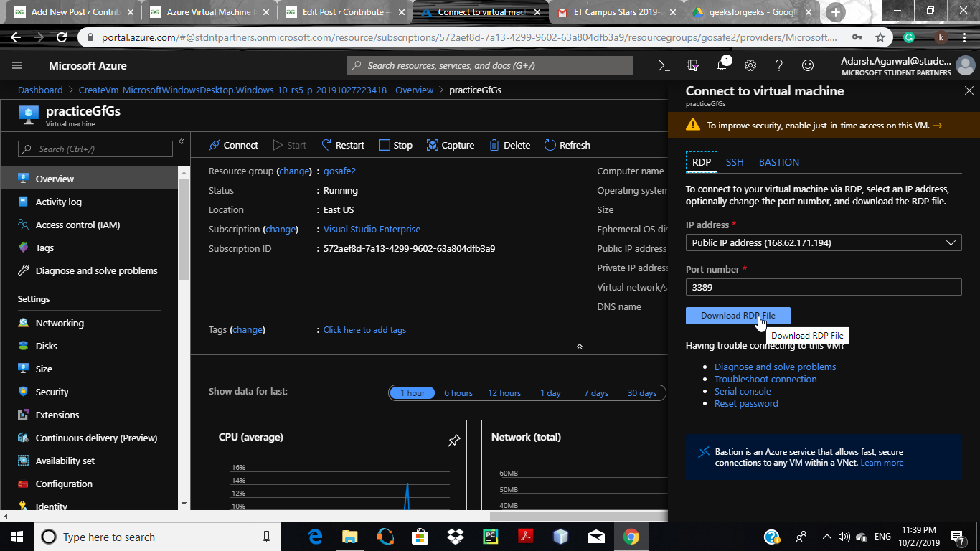Open the notifications bell icon

[x=722, y=65]
